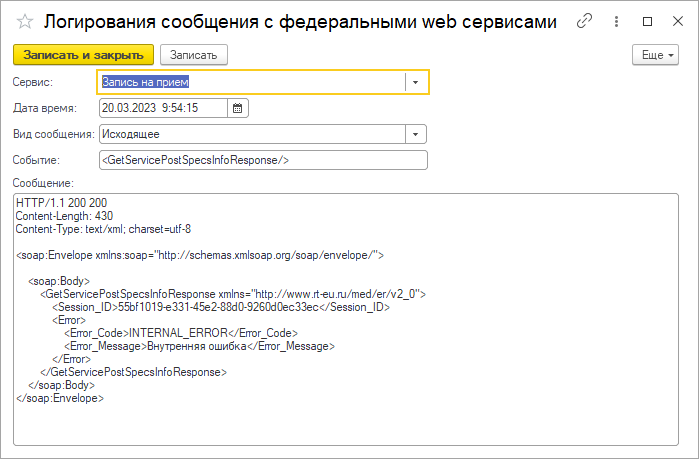This screenshot has width=699, height=459.
Task: Click the get link chain icon
Action: [585, 20]
